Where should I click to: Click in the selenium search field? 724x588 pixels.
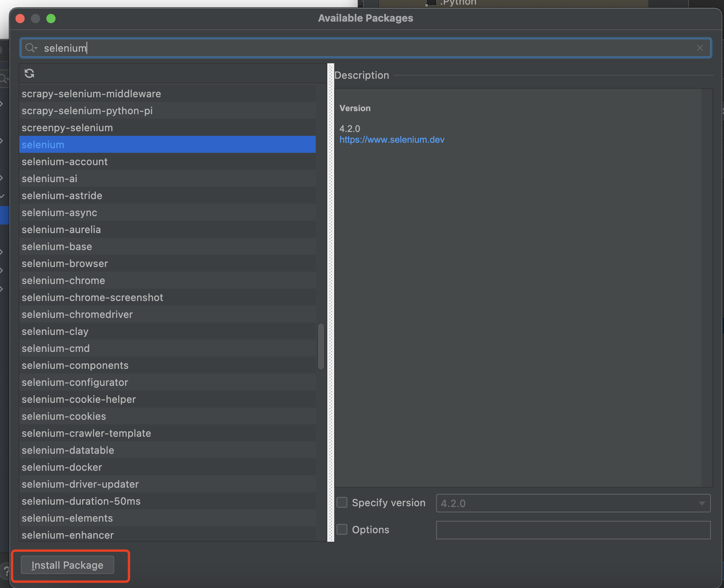365,48
